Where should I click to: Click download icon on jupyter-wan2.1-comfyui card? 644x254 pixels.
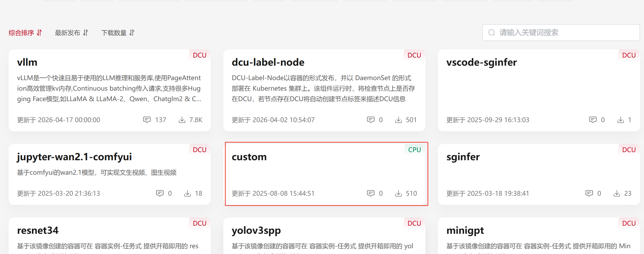(188, 193)
